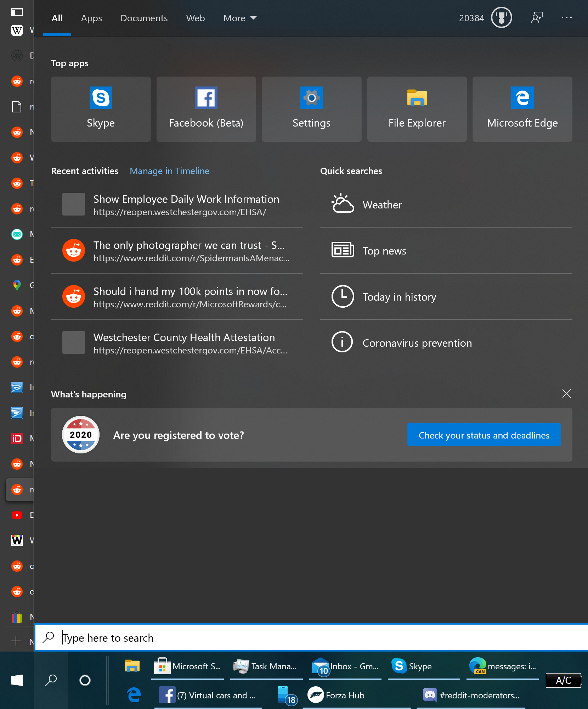Viewport: 588px width, 709px height.
Task: Open Google Maps tab in background sidebar
Action: click(x=17, y=285)
